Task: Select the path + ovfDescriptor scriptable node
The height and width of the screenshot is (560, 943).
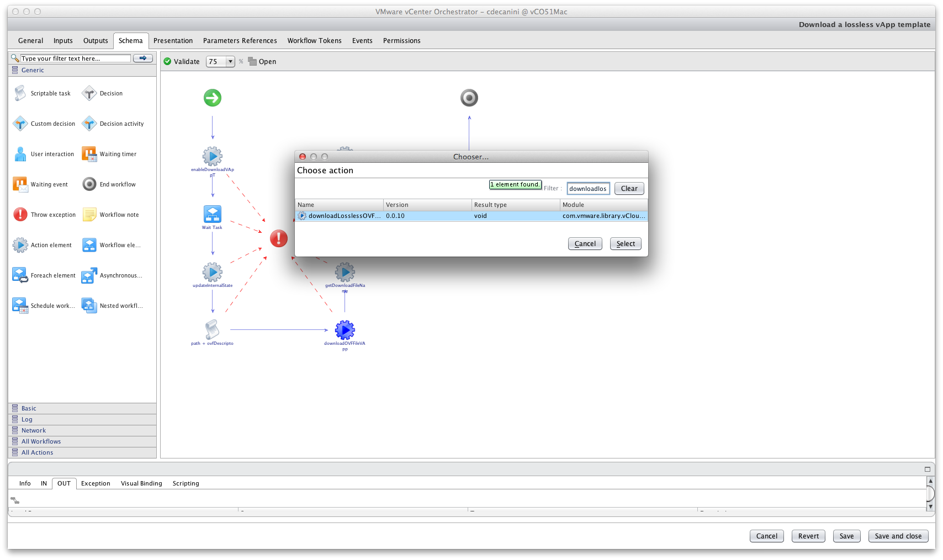Action: (x=213, y=330)
